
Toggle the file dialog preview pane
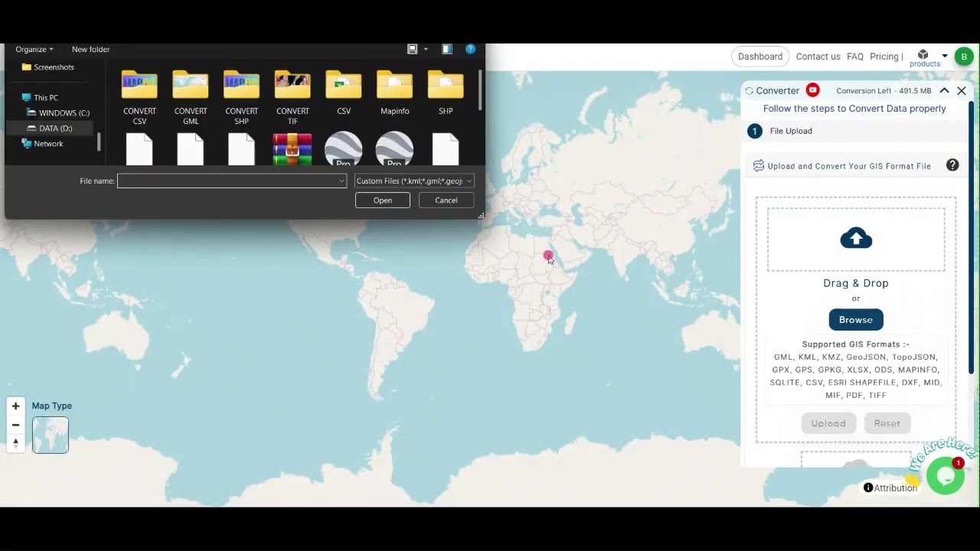447,49
